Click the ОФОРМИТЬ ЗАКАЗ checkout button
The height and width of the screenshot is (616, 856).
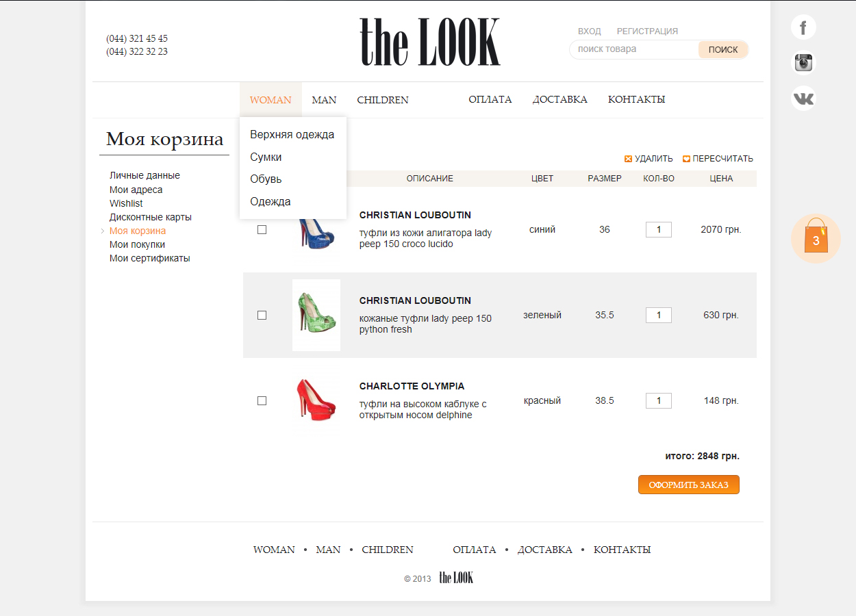click(689, 485)
